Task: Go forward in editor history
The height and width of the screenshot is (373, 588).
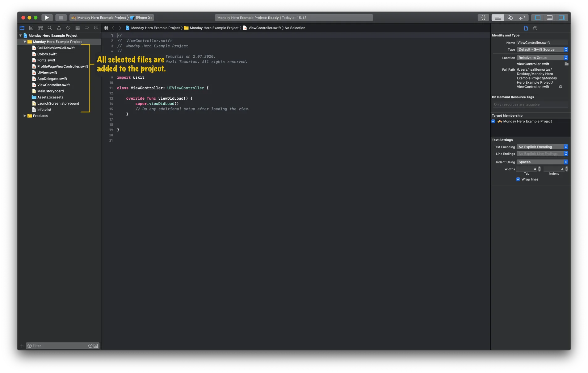Action: point(120,28)
